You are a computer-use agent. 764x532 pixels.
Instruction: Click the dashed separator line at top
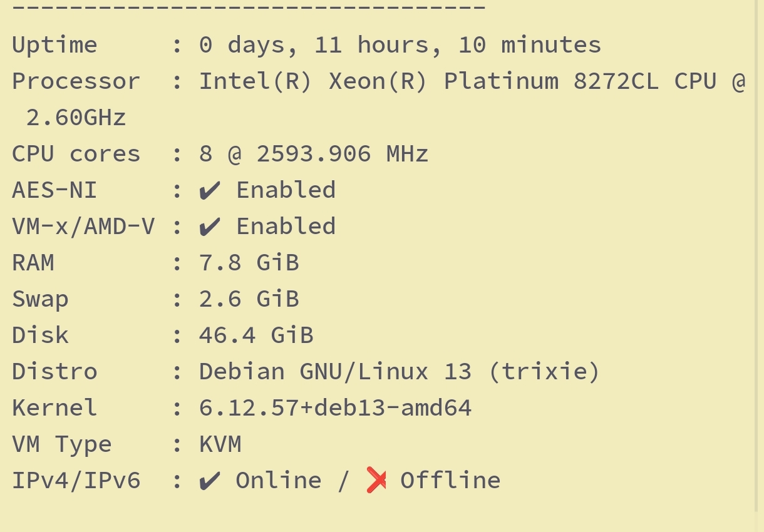(249, 8)
